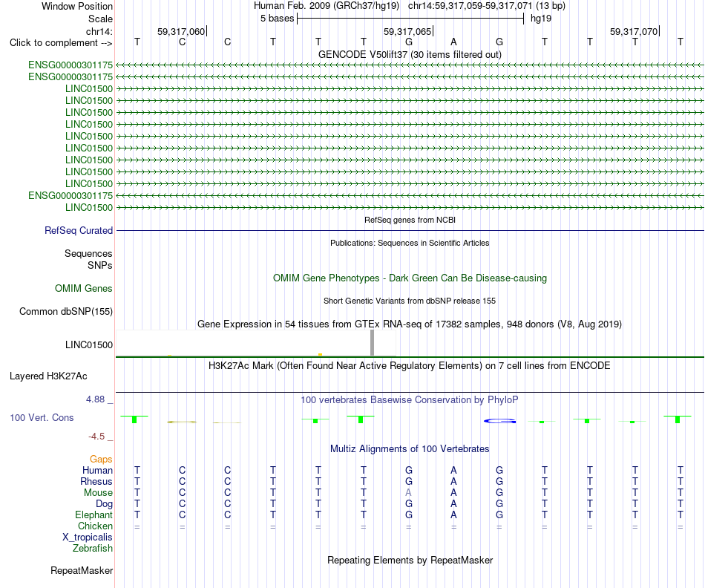Click base A in the Rhesus alignment row
This screenshot has height=588, width=705.
[x=453, y=481]
